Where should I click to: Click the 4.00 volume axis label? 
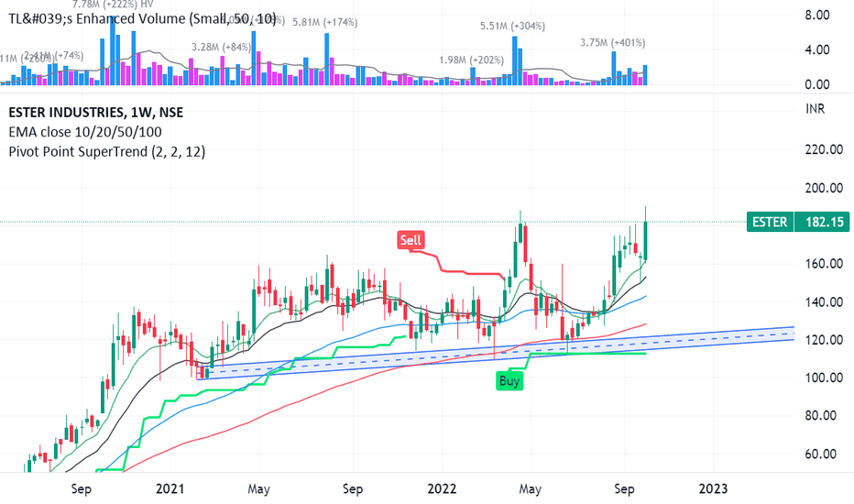817,50
